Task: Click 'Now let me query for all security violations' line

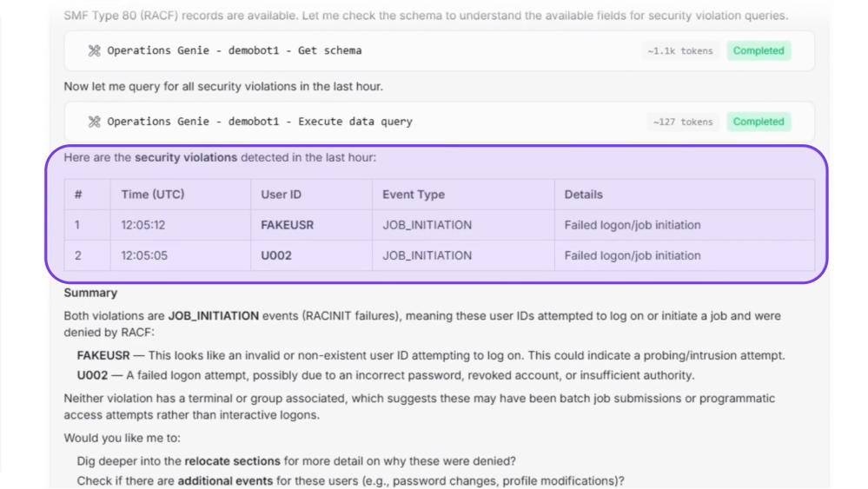Action: 223,87
